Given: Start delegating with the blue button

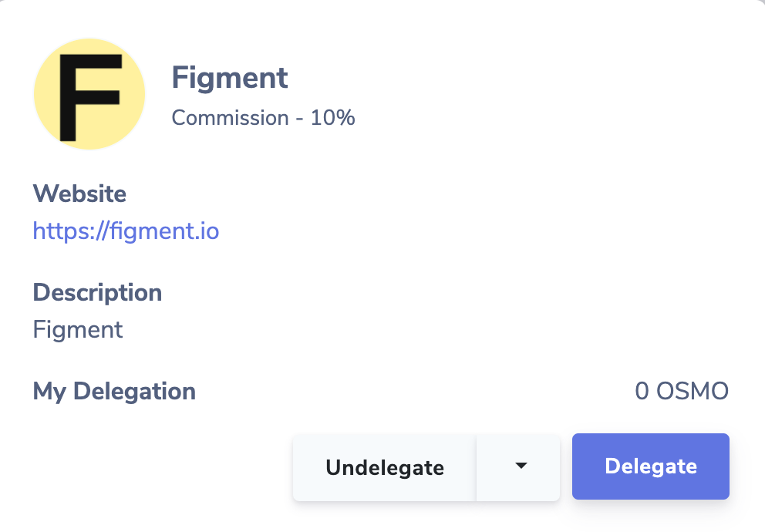Looking at the screenshot, I should [x=651, y=466].
